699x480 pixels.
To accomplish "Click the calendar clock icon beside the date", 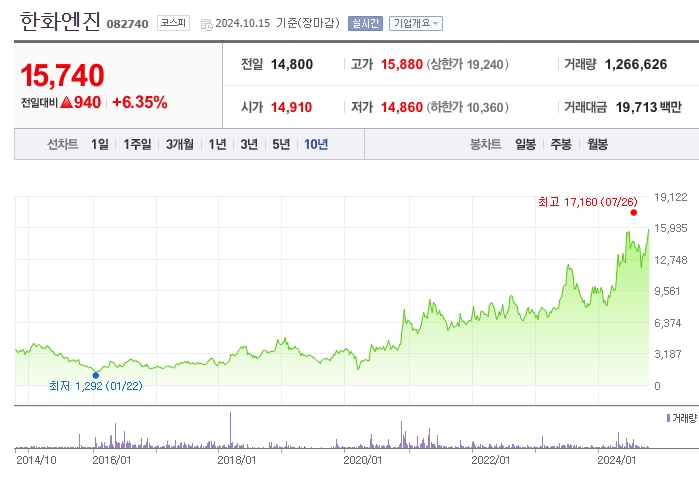I will coord(206,25).
